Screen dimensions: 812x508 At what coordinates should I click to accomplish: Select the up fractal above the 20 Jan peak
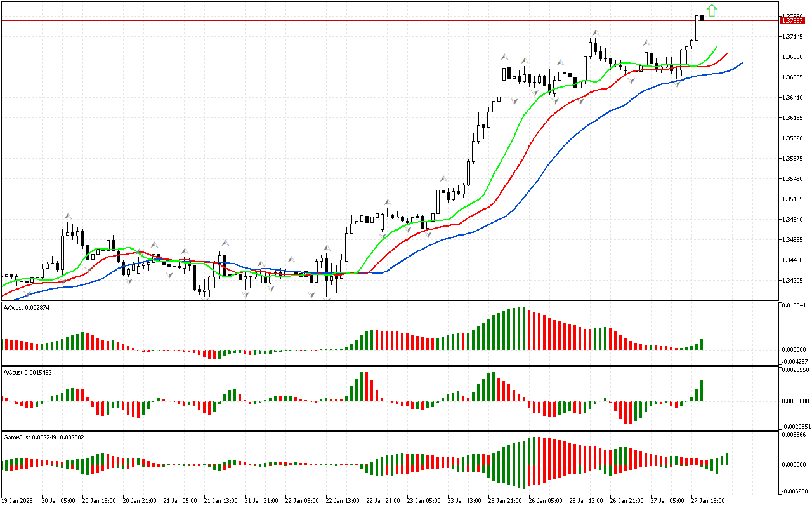pyautogui.click(x=68, y=217)
